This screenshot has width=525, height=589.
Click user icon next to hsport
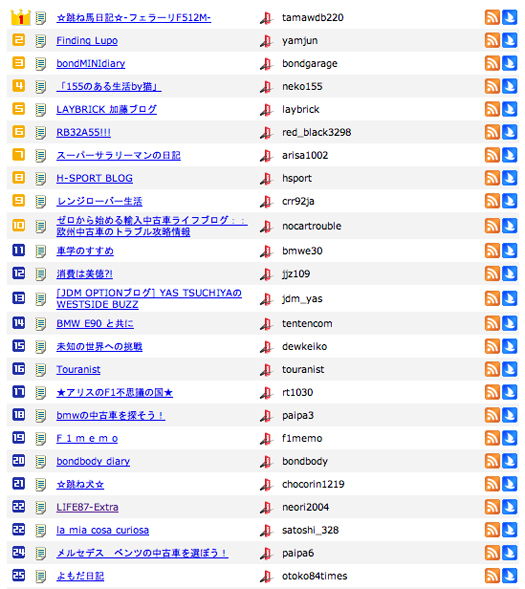(266, 178)
